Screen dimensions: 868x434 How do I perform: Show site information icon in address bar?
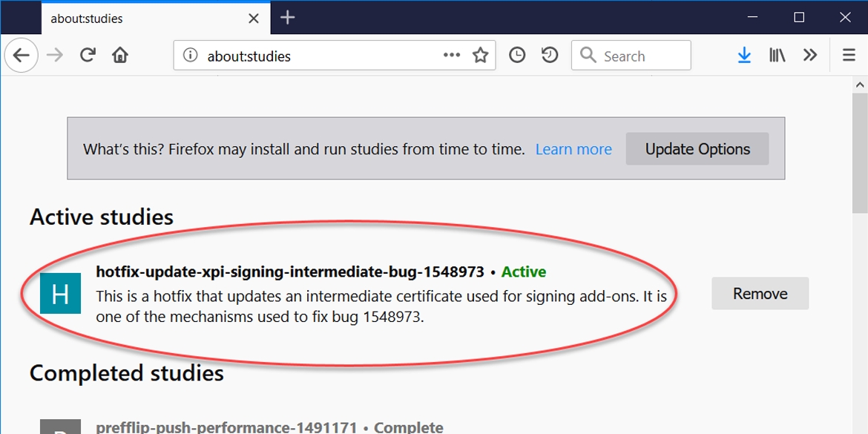tap(191, 56)
